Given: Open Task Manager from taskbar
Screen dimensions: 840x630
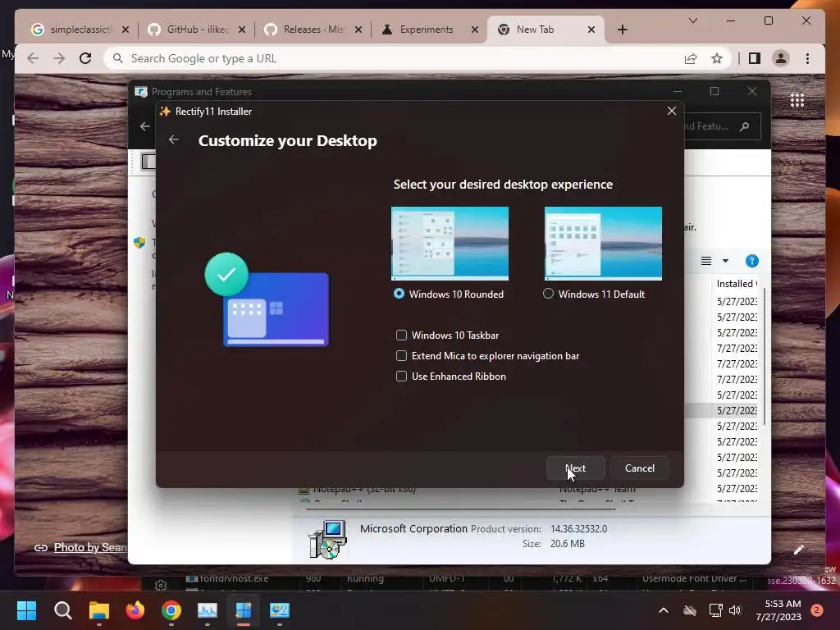Looking at the screenshot, I should coord(208,610).
